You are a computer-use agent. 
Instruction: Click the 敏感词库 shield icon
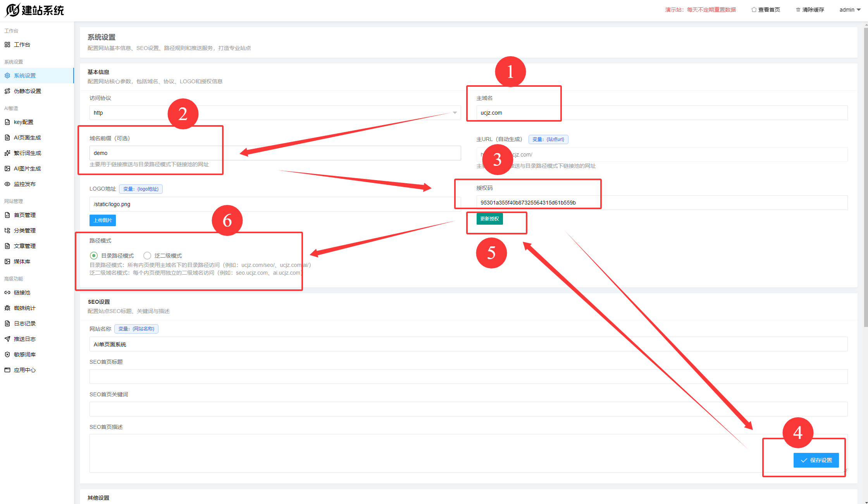(x=7, y=354)
